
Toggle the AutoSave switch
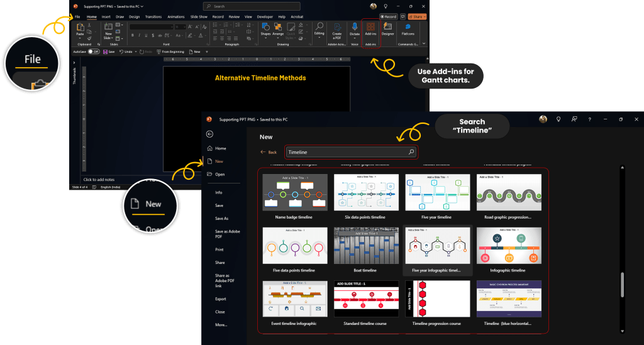tap(92, 52)
